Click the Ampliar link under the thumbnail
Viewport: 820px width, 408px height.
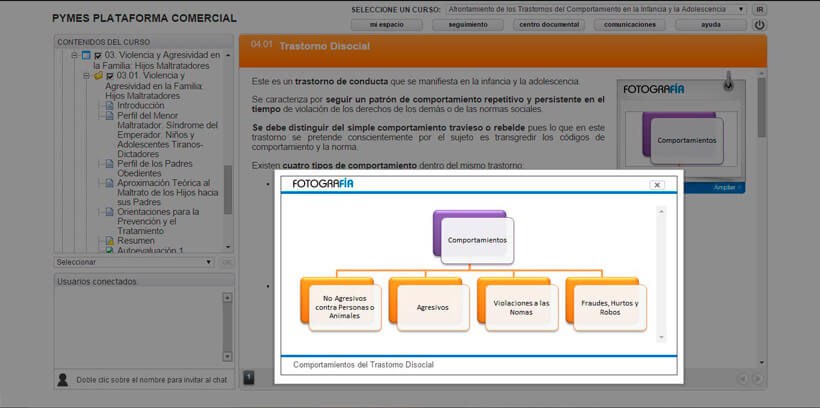(726, 188)
